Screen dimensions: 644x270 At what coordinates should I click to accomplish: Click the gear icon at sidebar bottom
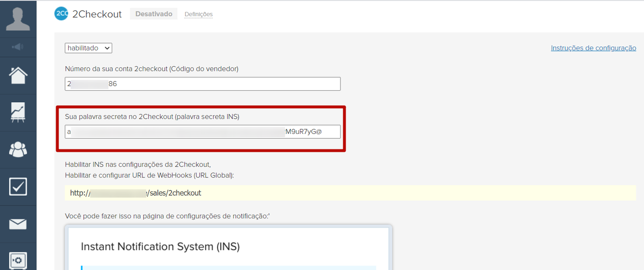[18, 260]
